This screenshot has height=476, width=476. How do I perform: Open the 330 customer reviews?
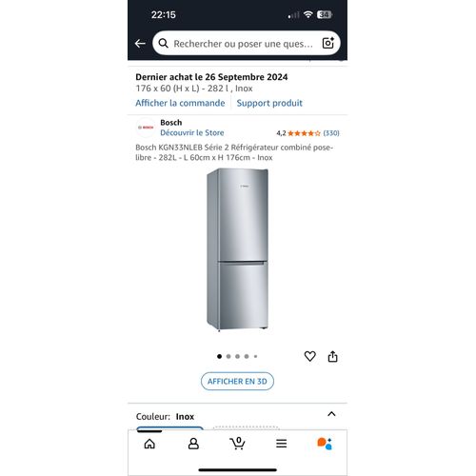[x=331, y=133]
